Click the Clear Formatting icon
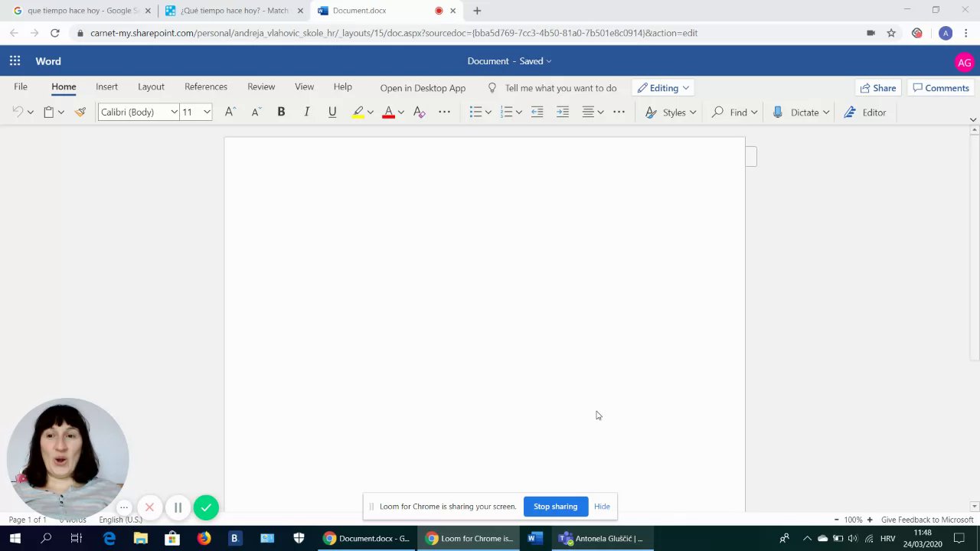The image size is (980, 551). (419, 112)
